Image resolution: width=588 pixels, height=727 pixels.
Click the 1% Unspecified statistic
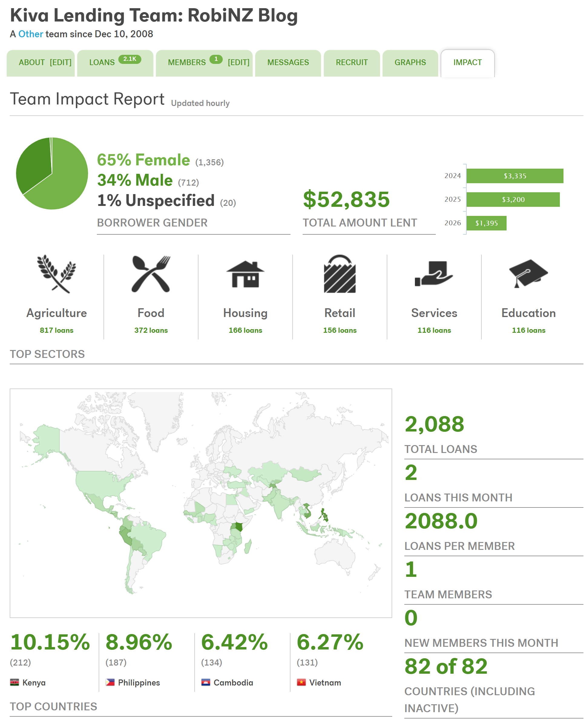pyautogui.click(x=156, y=200)
